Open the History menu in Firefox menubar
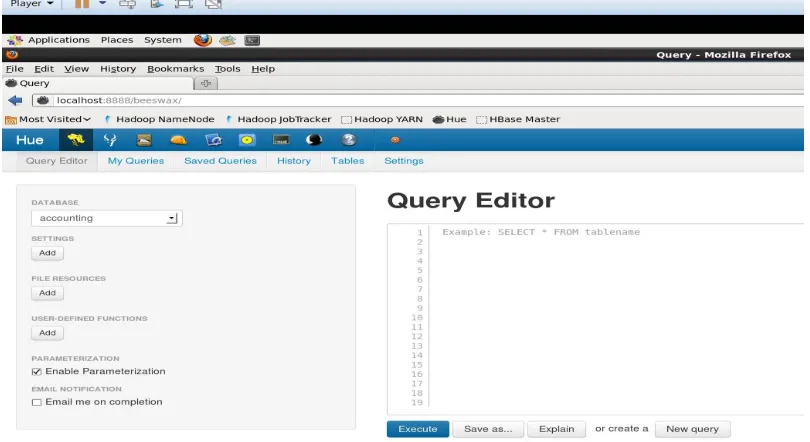 tap(118, 69)
